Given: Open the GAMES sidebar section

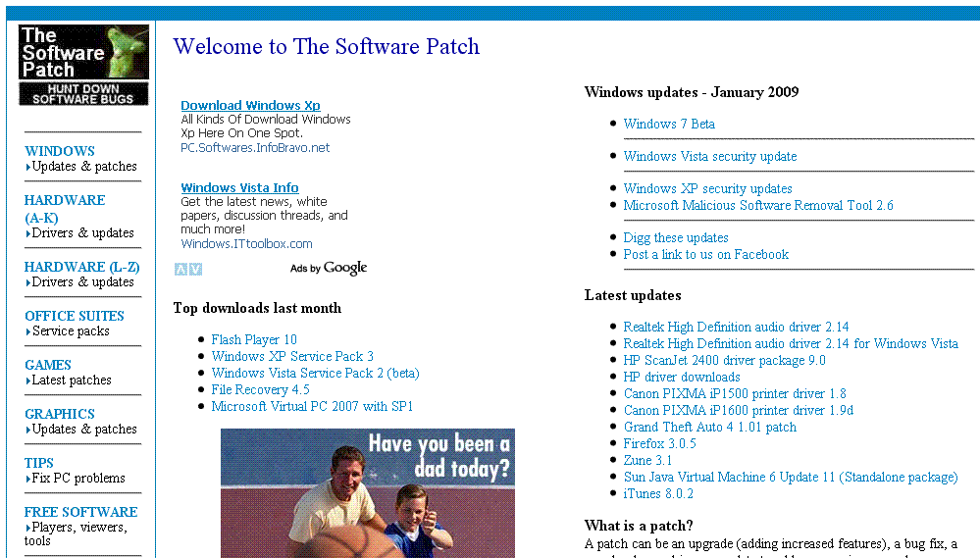Looking at the screenshot, I should [48, 365].
